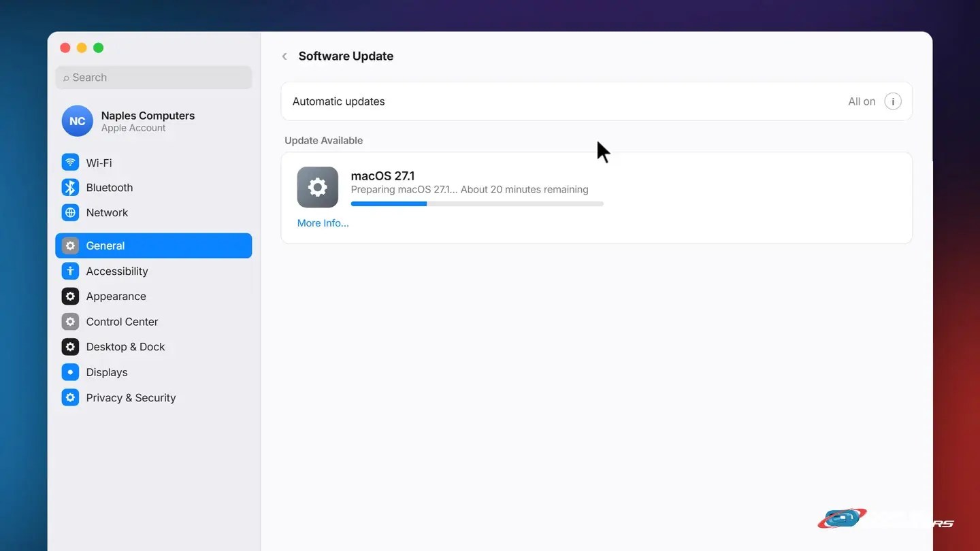Click the "Naples Computers" account name
Image resolution: width=980 pixels, height=551 pixels.
[148, 116]
